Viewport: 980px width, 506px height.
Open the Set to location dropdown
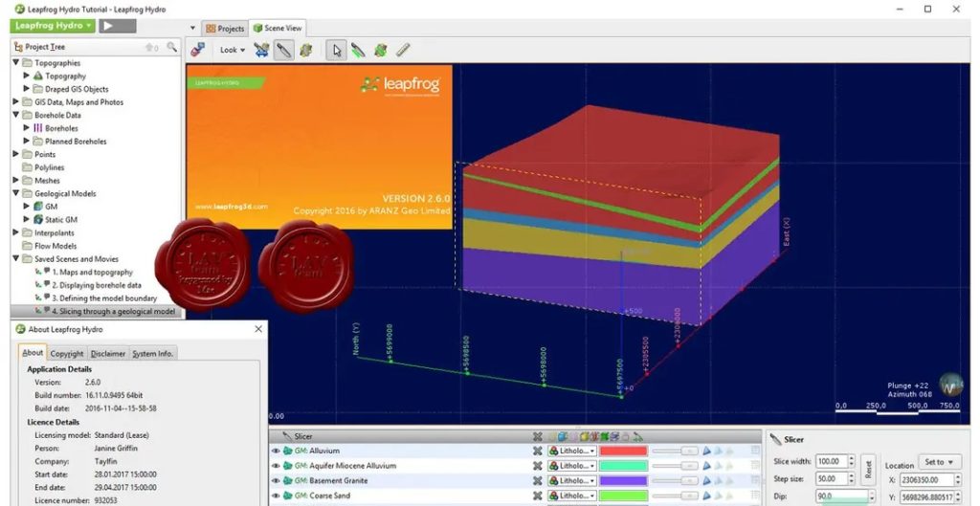940,462
